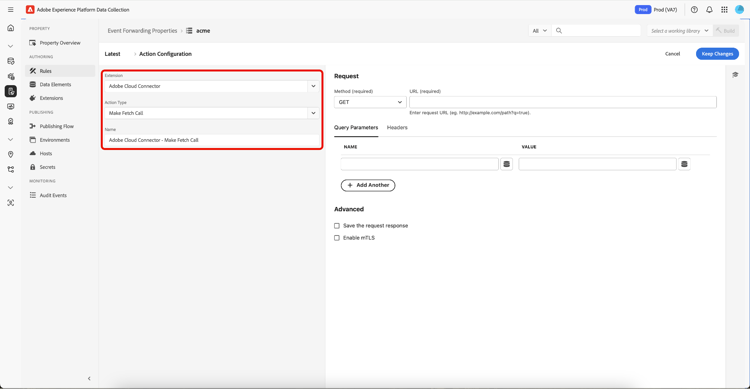Open the Hosts cloud icon
Viewport: 750px width, 389px height.
[33, 154]
